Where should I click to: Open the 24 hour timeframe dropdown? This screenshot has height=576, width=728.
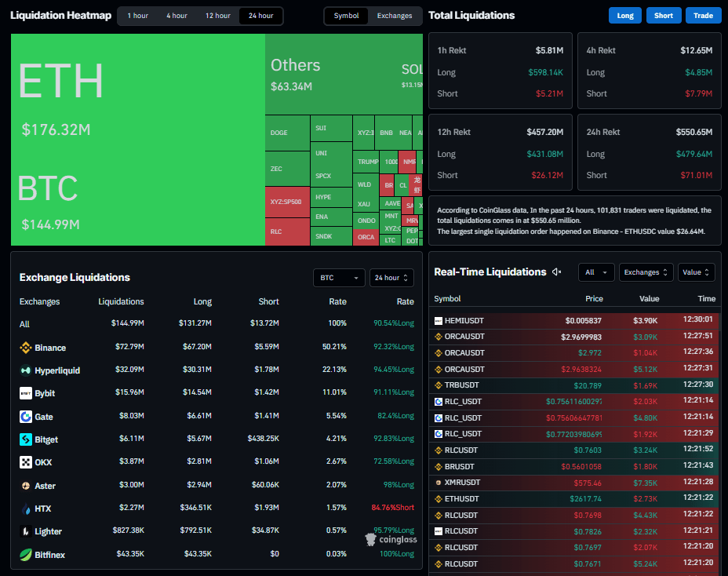[391, 278]
